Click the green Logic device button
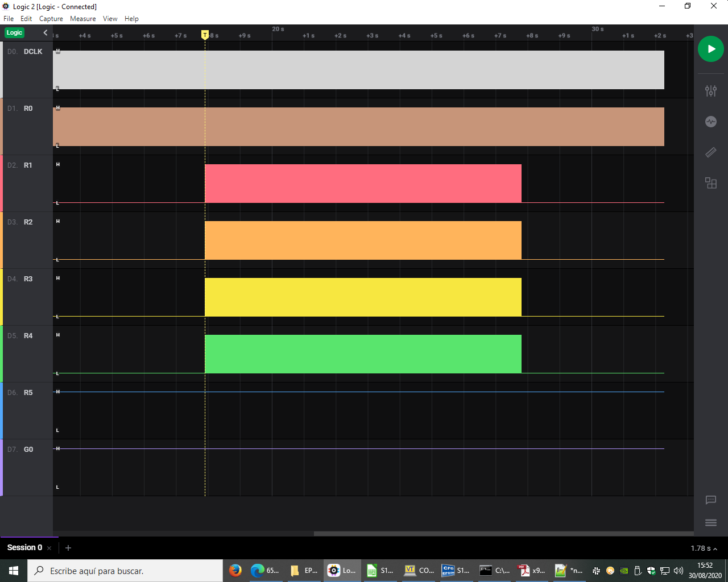 pos(14,33)
